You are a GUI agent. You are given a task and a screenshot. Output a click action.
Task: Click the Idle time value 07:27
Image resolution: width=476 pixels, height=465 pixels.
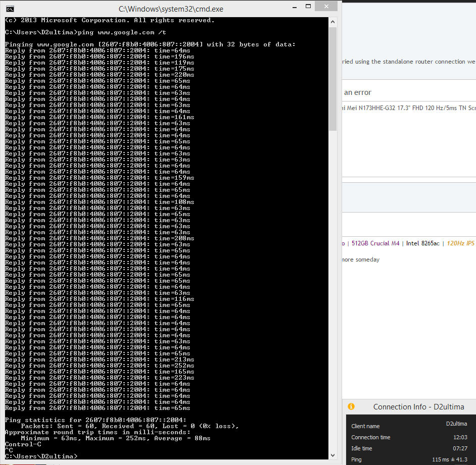point(460,448)
